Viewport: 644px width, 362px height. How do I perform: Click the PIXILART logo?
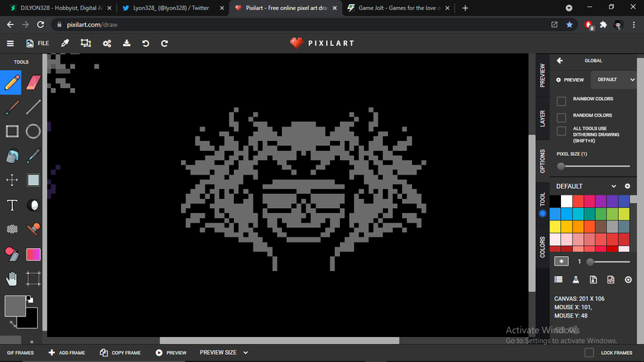pyautogui.click(x=322, y=43)
